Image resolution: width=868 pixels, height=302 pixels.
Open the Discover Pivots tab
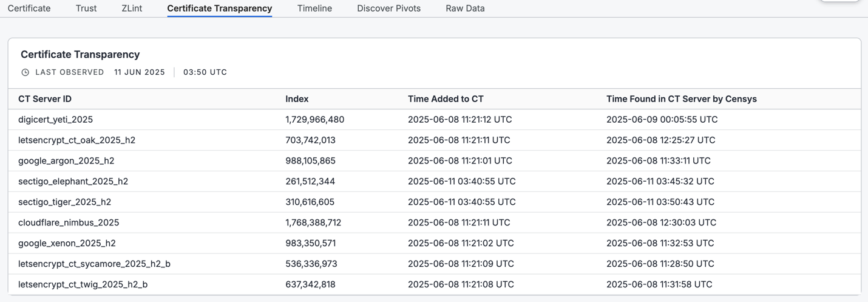tap(388, 9)
